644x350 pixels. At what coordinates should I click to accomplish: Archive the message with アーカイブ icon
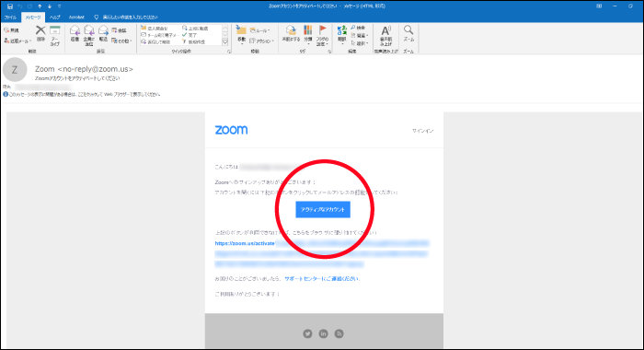(54, 35)
